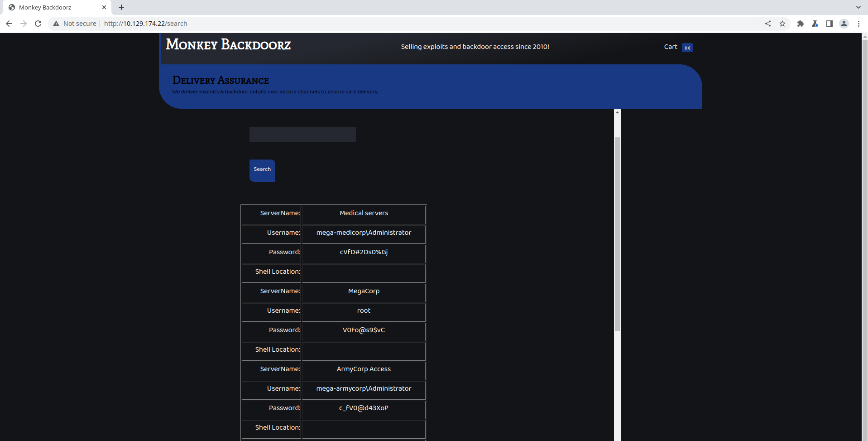Click the password cVFD#2Ds0%Gj
The height and width of the screenshot is (441, 868).
click(x=364, y=252)
